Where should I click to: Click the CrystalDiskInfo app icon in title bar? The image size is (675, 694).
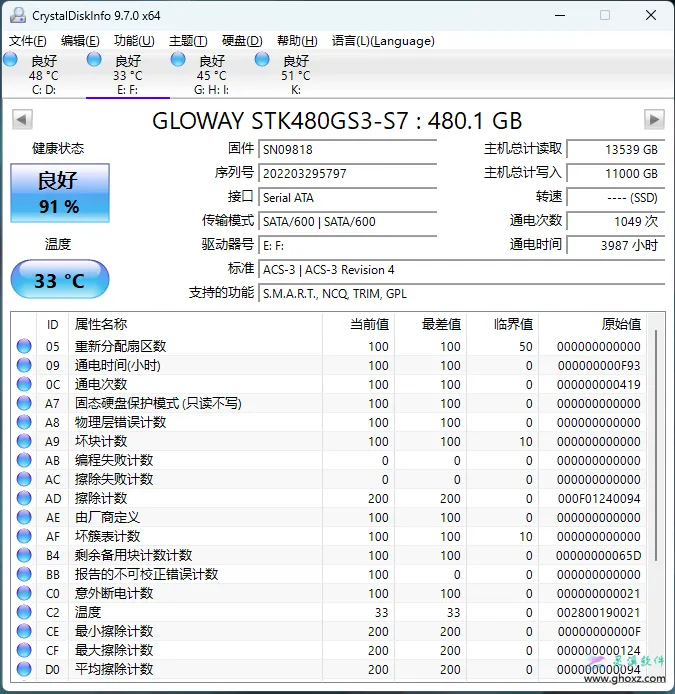click(x=18, y=15)
